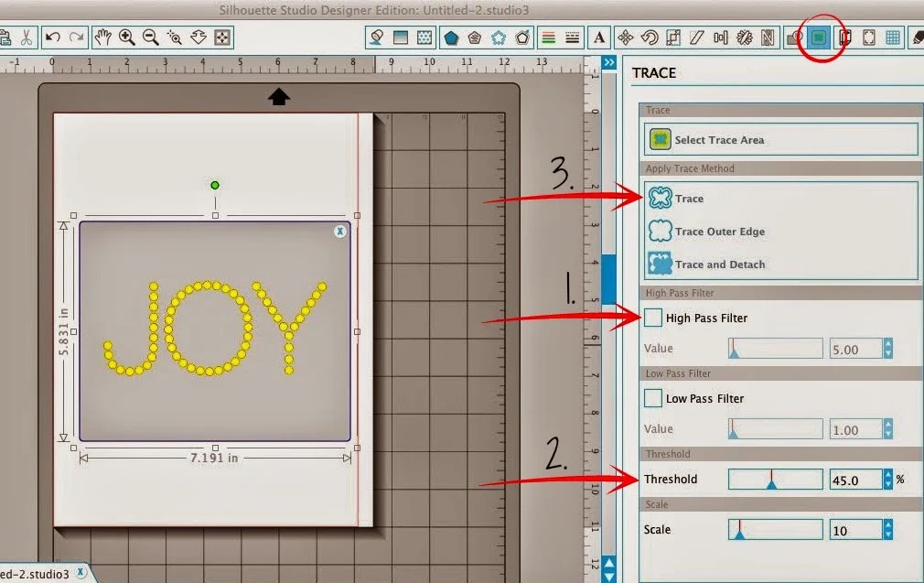924x583 pixels.
Task: Click the JOY rhinestone image
Action: click(215, 328)
